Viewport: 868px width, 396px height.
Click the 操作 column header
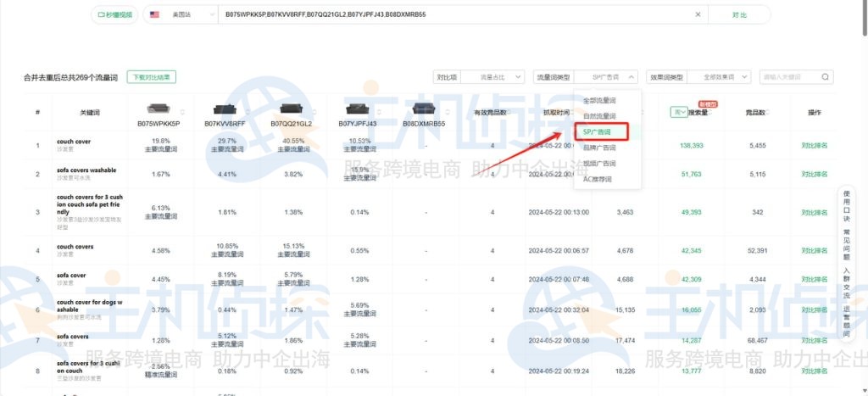(x=815, y=113)
